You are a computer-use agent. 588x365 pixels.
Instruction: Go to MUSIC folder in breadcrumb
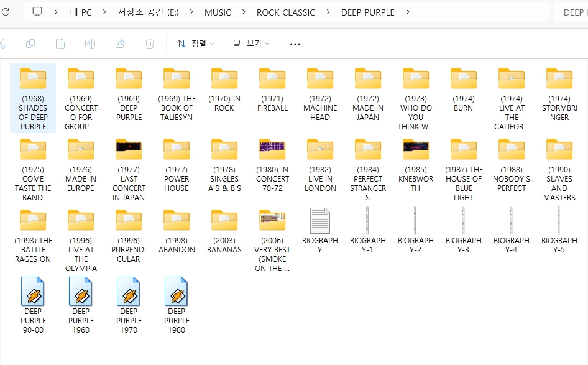pos(218,12)
